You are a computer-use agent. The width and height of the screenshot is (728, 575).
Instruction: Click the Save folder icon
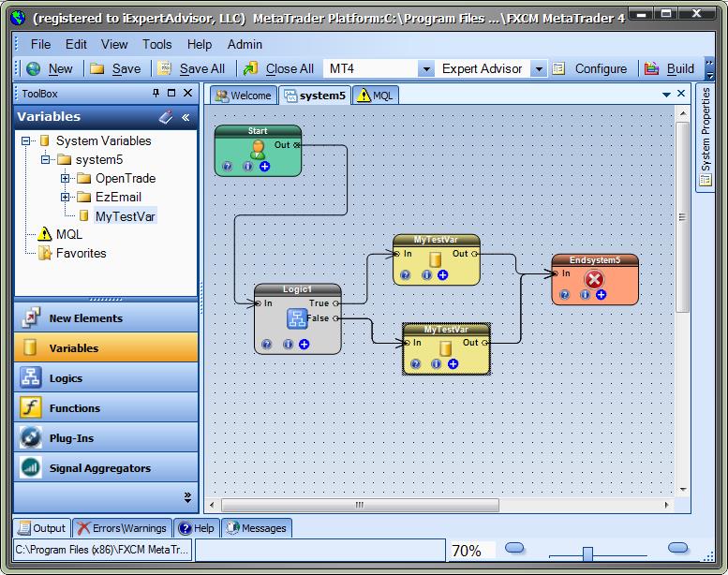point(97,68)
